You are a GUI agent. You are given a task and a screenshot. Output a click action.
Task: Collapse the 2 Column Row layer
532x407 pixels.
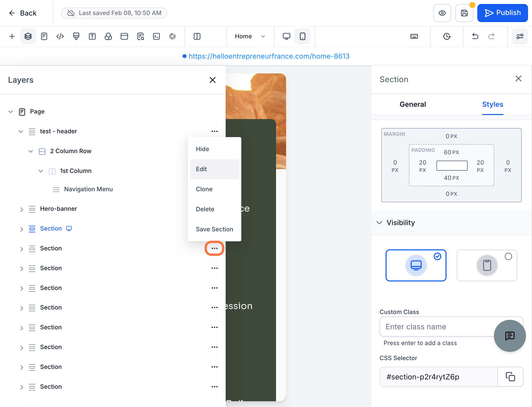[31, 151]
